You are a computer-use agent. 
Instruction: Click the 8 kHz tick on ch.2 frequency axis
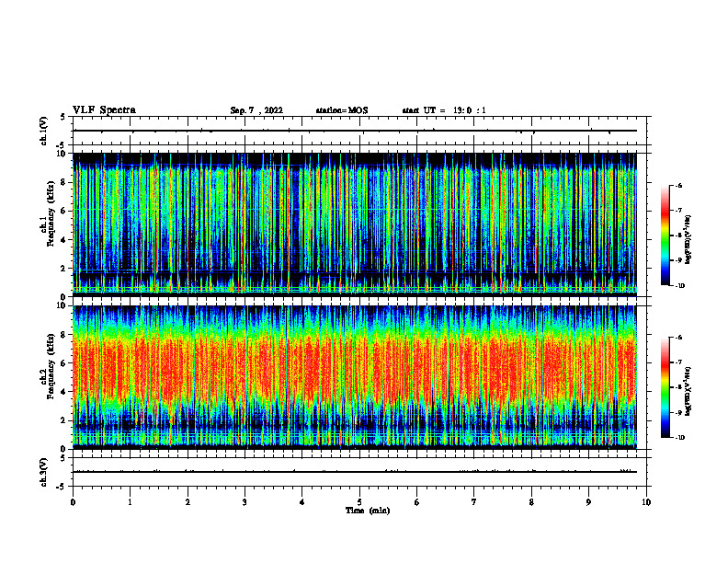(x=64, y=335)
